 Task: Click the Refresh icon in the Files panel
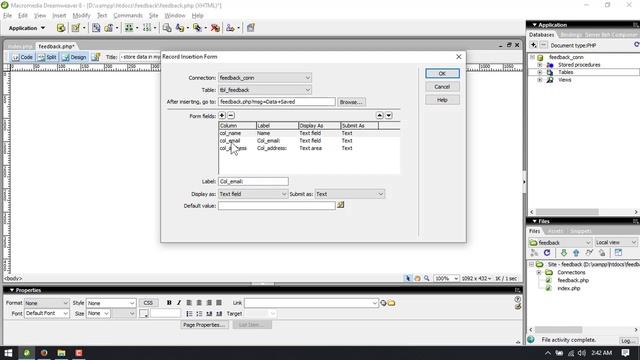click(547, 253)
